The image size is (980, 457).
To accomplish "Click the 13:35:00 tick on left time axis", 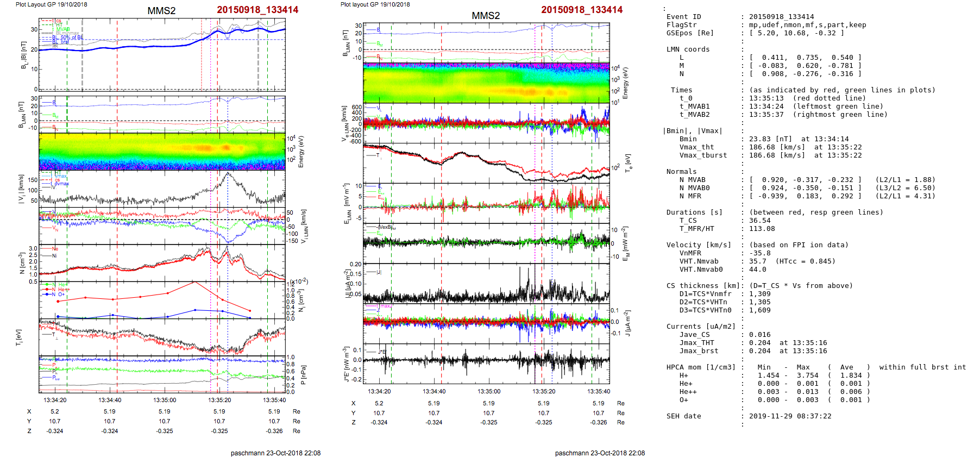I will coord(165,400).
